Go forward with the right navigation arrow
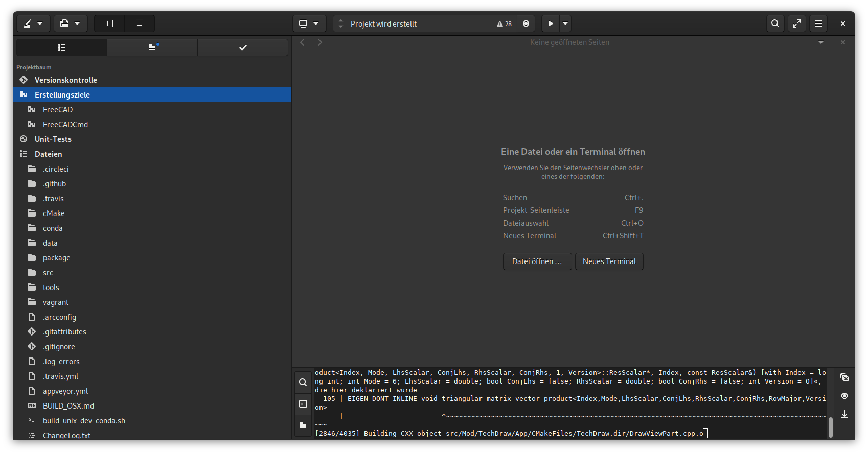 (320, 42)
